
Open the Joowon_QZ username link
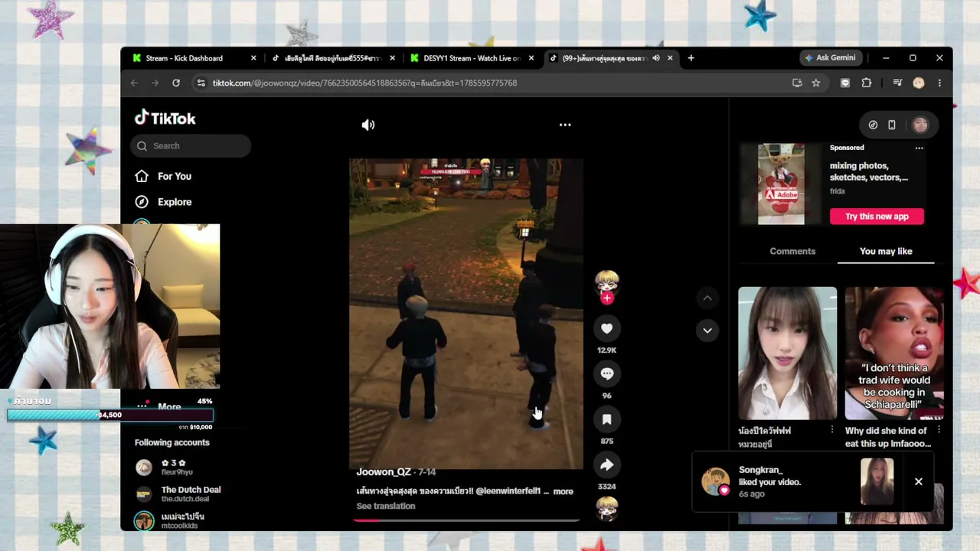(384, 472)
